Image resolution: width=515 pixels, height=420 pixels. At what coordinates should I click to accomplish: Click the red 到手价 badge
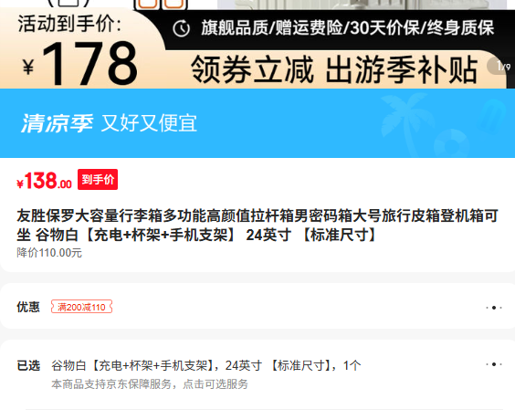tap(98, 179)
